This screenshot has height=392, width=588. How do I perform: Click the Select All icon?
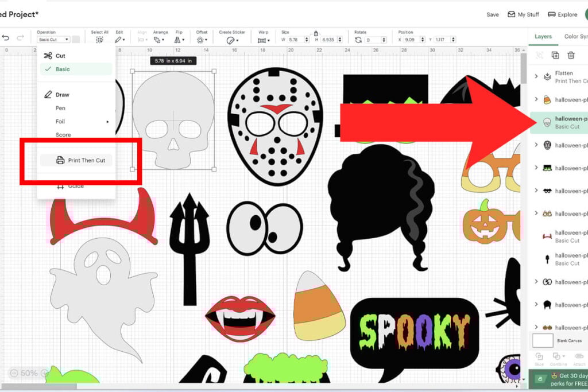99,40
